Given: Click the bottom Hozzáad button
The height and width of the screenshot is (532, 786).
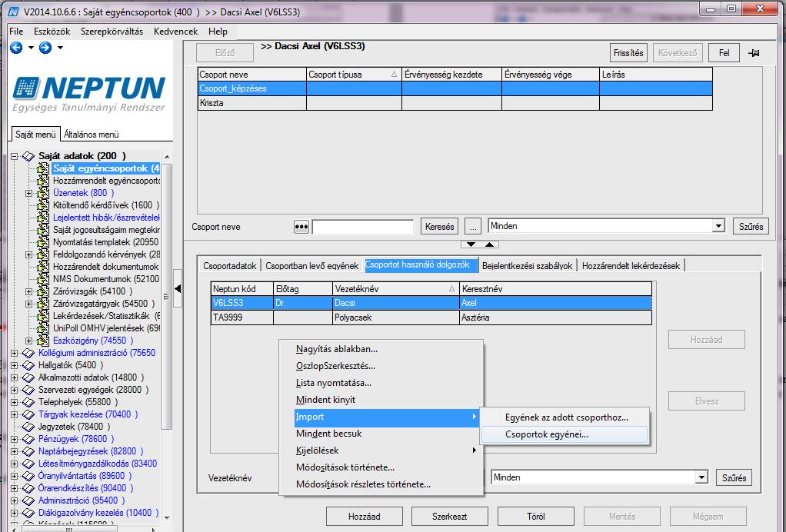Looking at the screenshot, I should click(365, 517).
